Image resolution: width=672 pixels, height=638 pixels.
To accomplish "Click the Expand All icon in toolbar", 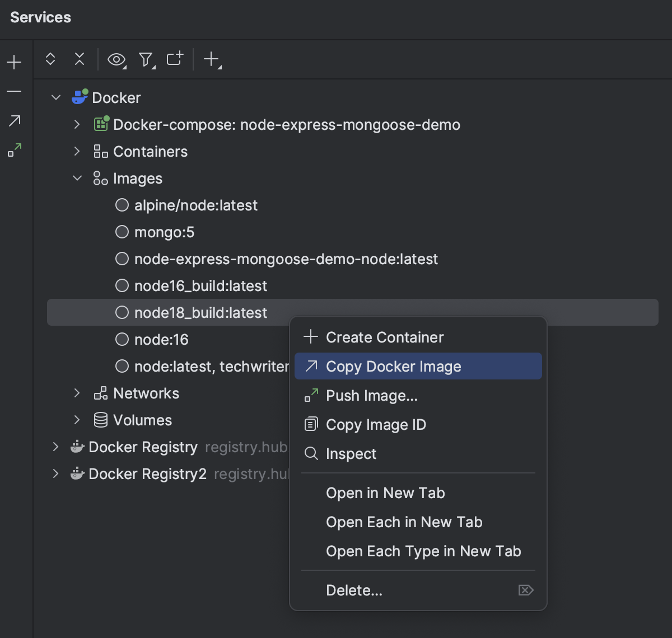I will click(x=50, y=59).
